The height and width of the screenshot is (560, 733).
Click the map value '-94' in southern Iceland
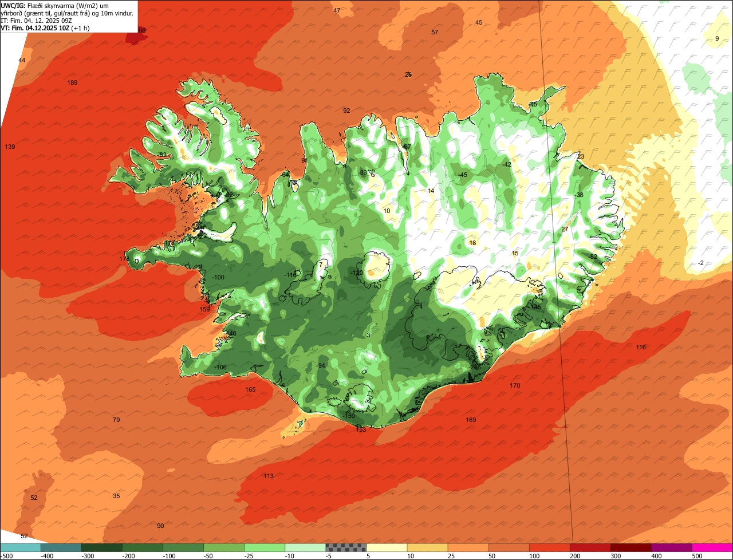[321, 366]
